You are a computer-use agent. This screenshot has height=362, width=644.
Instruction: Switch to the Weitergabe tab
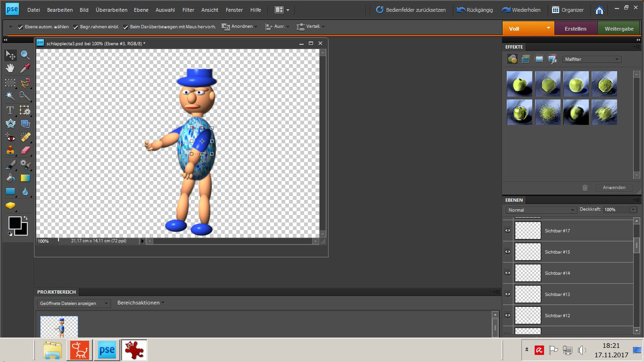(619, 29)
